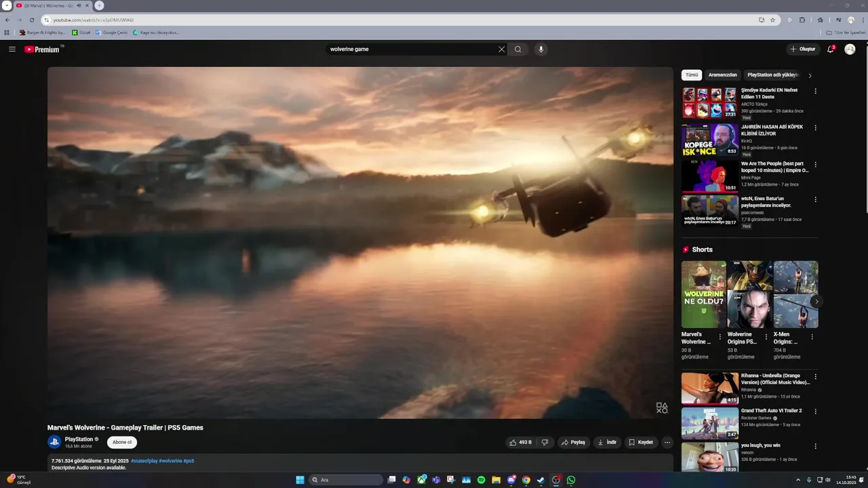Select 'PlayStation adlı yükleyici' filter chip
This screenshot has width=868, height=488.
(773, 75)
